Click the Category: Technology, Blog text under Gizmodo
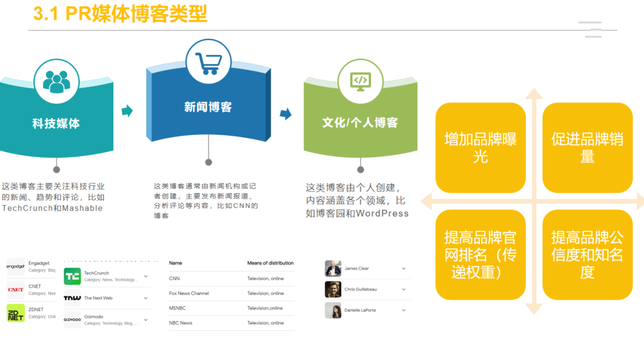Screen dimensions: 644x338 (x=111, y=323)
